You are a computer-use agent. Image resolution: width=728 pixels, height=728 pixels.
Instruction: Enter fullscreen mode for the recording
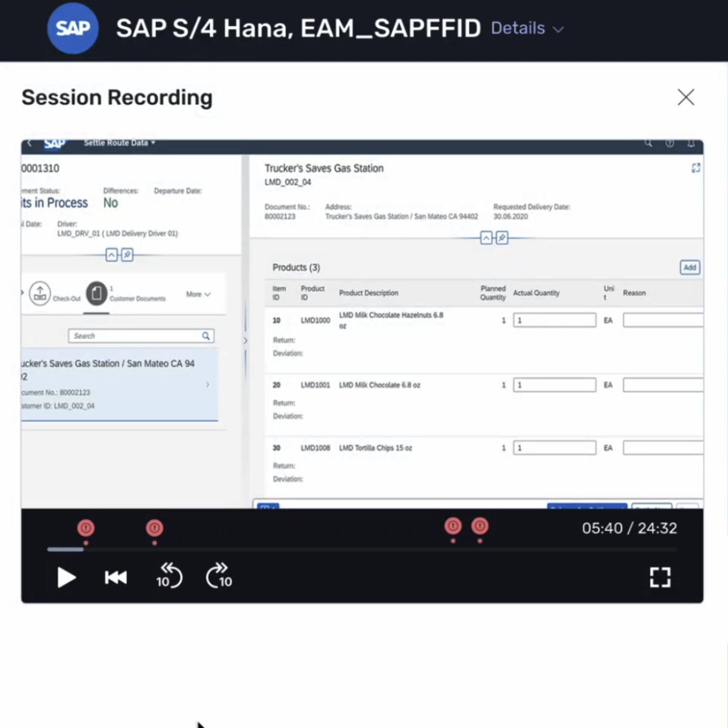[660, 577]
